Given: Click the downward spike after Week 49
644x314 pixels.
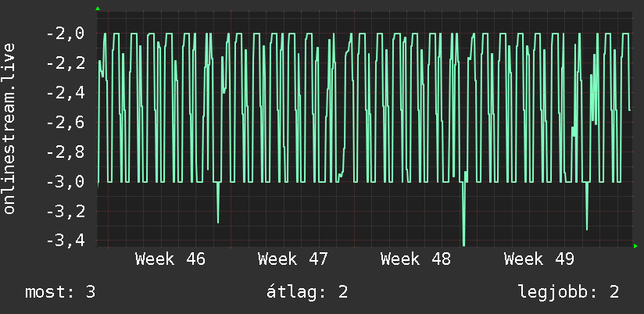Looking at the screenshot, I should (587, 206).
